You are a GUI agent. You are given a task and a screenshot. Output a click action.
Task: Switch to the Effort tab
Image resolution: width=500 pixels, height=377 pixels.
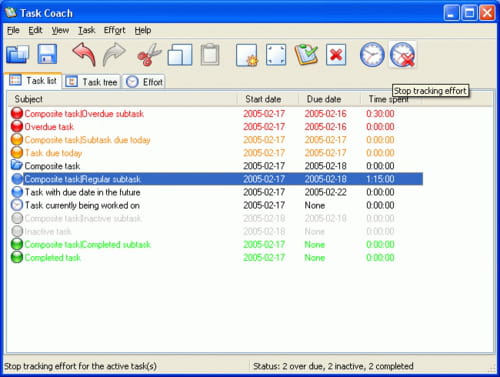(x=144, y=82)
